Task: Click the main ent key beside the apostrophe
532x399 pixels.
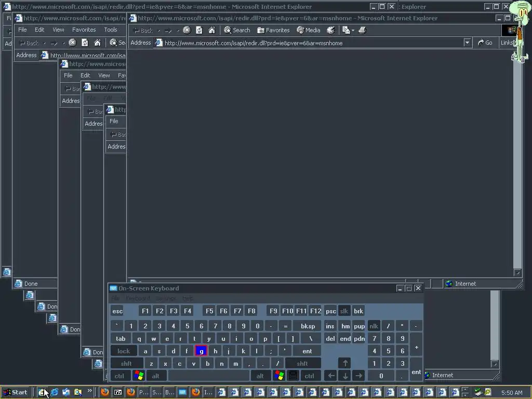Action: pyautogui.click(x=307, y=351)
